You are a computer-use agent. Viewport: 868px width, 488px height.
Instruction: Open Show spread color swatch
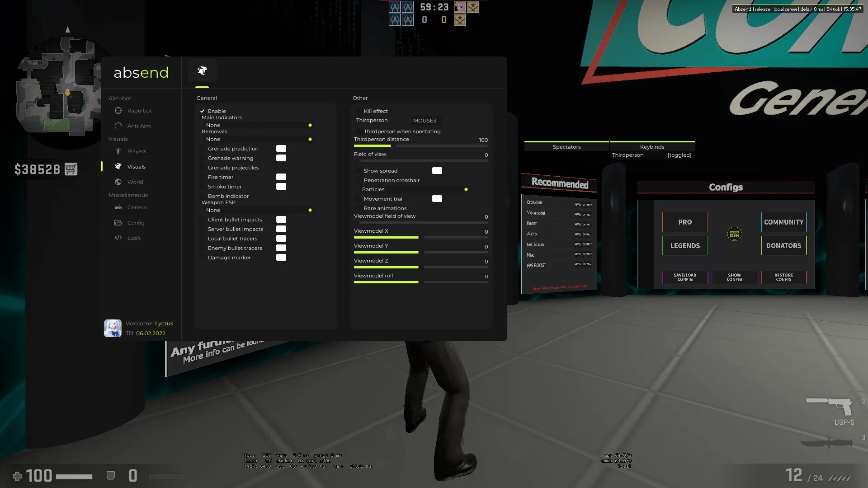pos(437,171)
